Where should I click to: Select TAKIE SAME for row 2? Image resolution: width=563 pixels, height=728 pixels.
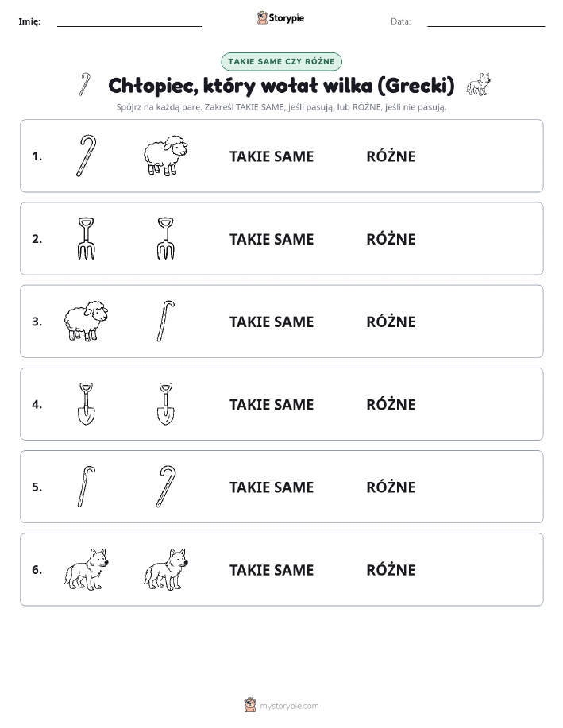272,239
